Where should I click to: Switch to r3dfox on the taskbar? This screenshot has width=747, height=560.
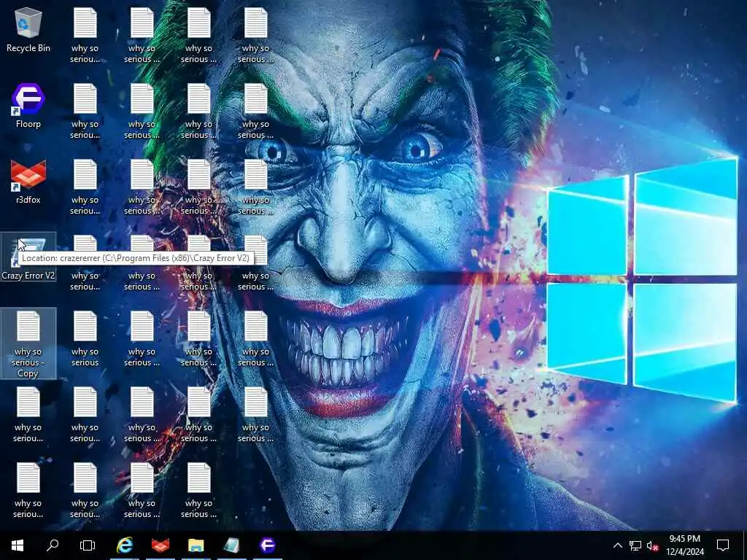[x=160, y=545]
